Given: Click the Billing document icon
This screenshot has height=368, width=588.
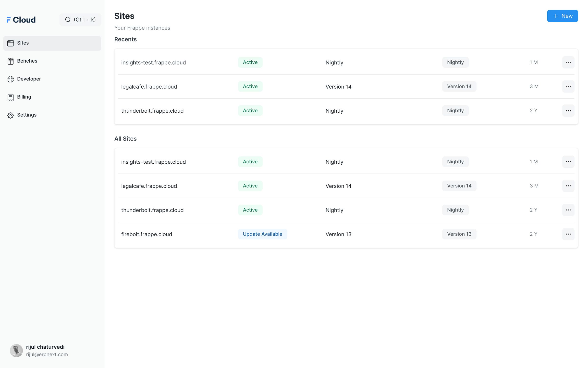Looking at the screenshot, I should point(11,97).
